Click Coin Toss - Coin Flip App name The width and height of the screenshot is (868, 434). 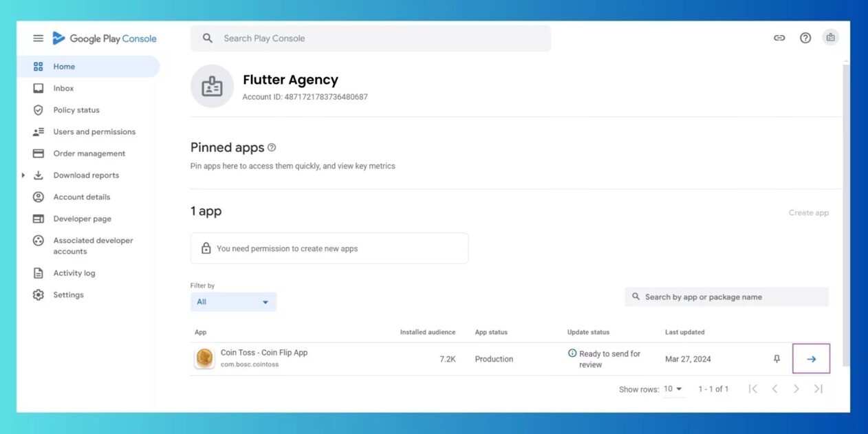point(264,353)
